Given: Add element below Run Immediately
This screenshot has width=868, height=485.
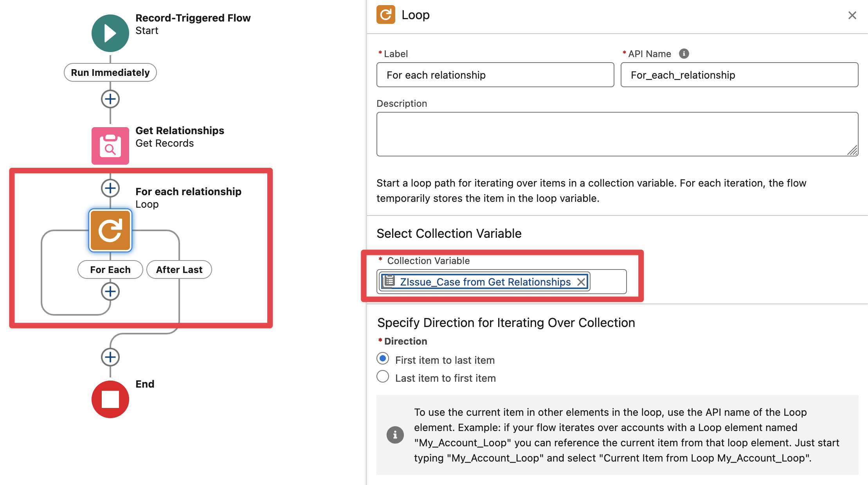Looking at the screenshot, I should pos(110,99).
